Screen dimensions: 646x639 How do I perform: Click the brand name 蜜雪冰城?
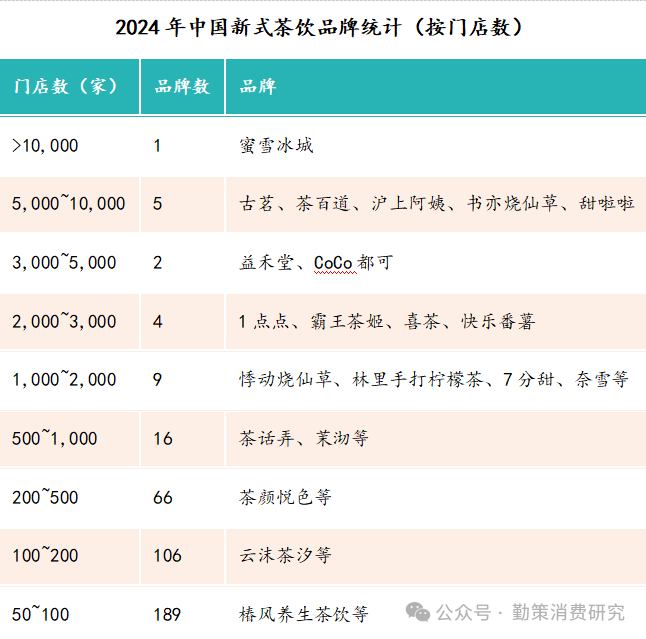pos(276,146)
